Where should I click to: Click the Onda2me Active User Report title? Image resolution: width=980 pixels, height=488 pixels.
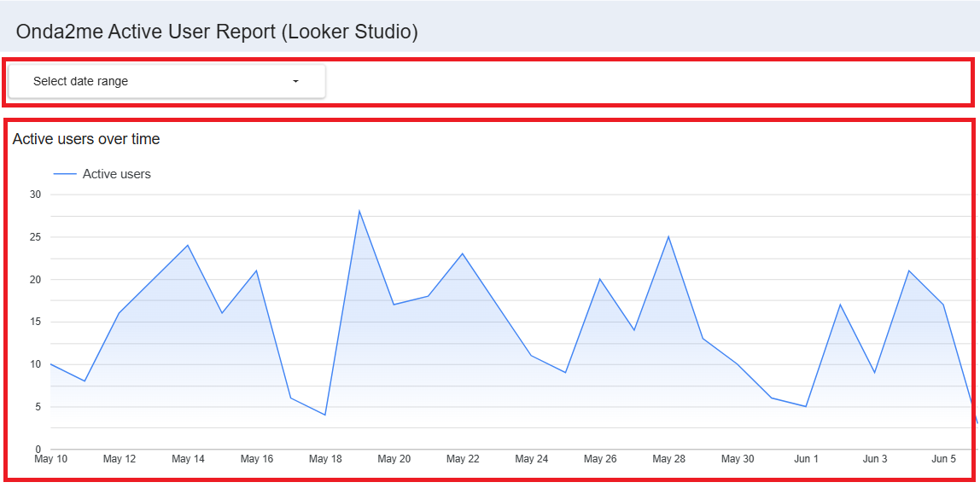pos(216,32)
